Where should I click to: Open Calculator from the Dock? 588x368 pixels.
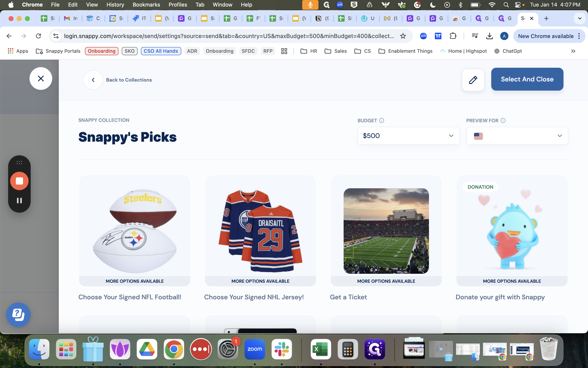(x=348, y=349)
